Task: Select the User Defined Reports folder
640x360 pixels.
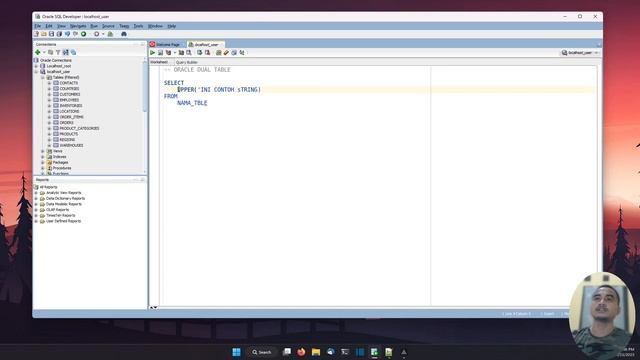Action: click(64, 221)
